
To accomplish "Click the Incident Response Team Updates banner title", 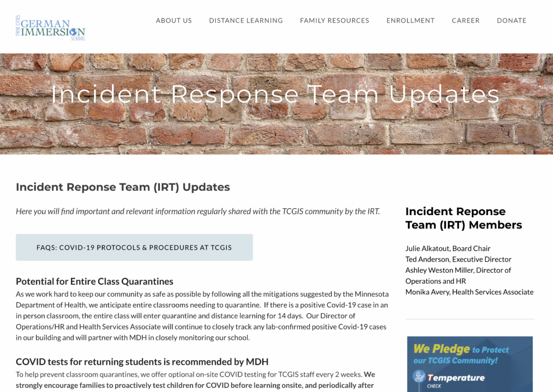I will [x=275, y=94].
